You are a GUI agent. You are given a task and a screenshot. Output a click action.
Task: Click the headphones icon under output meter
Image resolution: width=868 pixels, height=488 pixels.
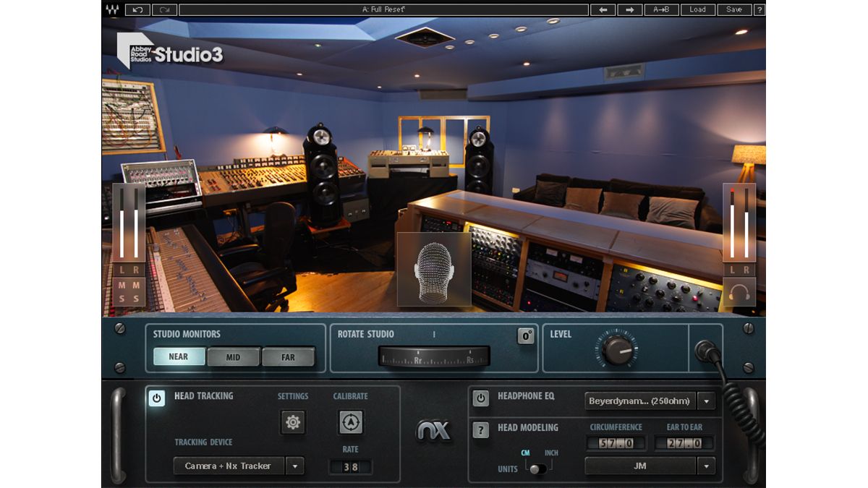[739, 293]
